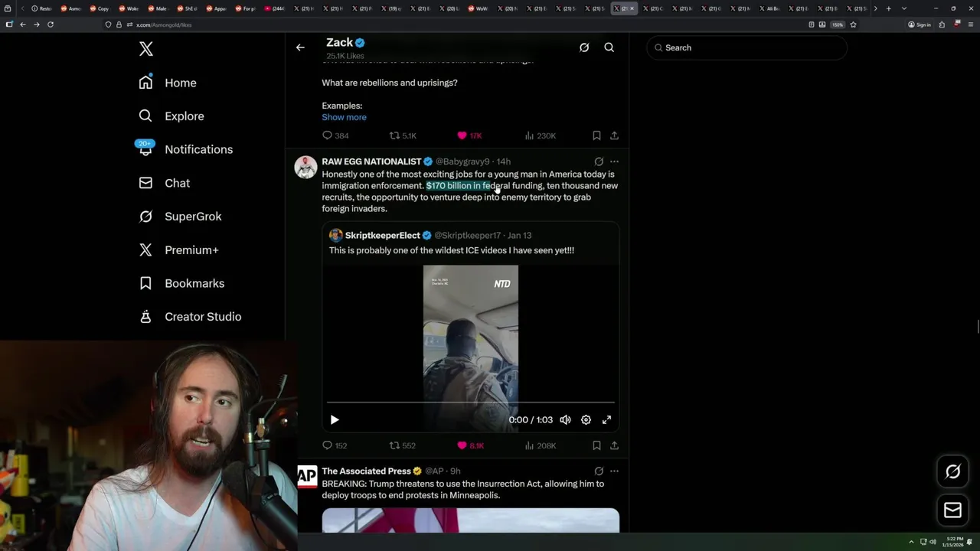Open Grok actions on Associated Press post
This screenshot has height=551, width=980.
pos(599,471)
